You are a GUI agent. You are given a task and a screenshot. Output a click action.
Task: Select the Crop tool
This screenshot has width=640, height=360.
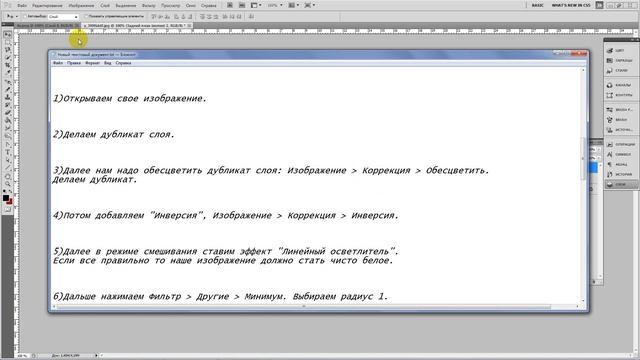[7, 65]
